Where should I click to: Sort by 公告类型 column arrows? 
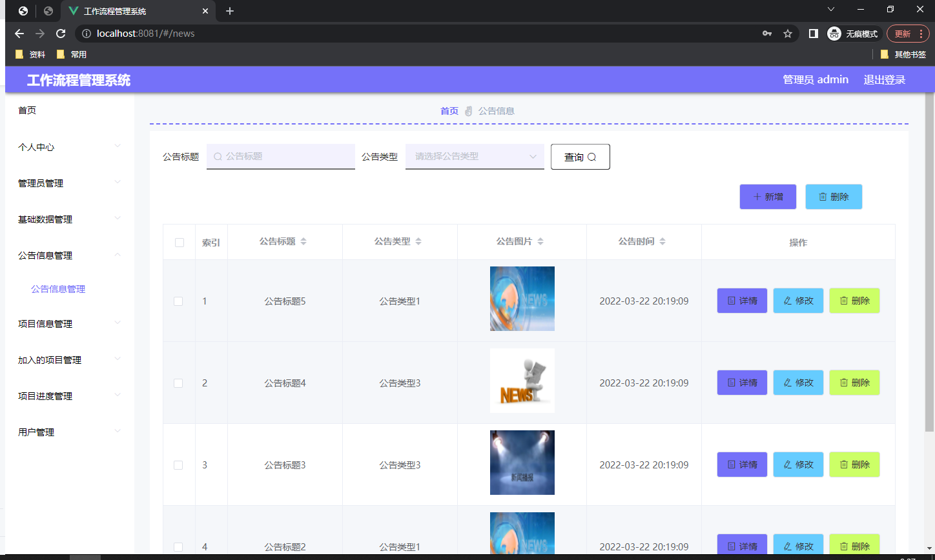click(418, 241)
